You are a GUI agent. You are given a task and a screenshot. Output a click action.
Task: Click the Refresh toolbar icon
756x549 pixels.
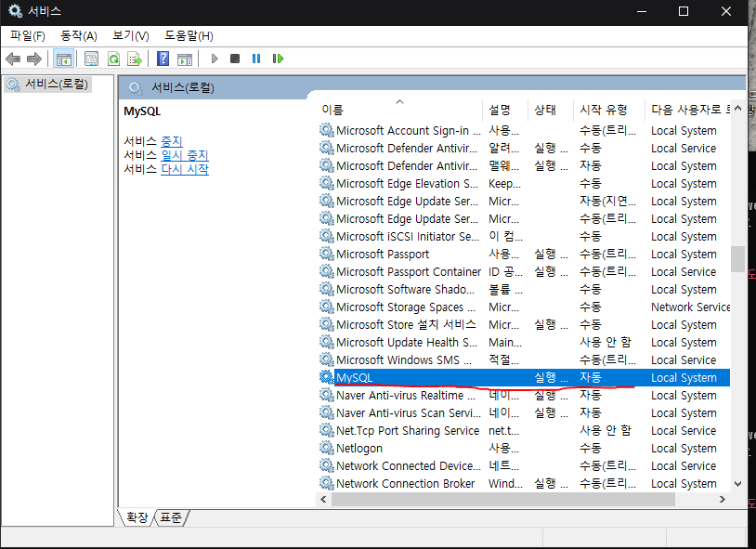tap(114, 59)
